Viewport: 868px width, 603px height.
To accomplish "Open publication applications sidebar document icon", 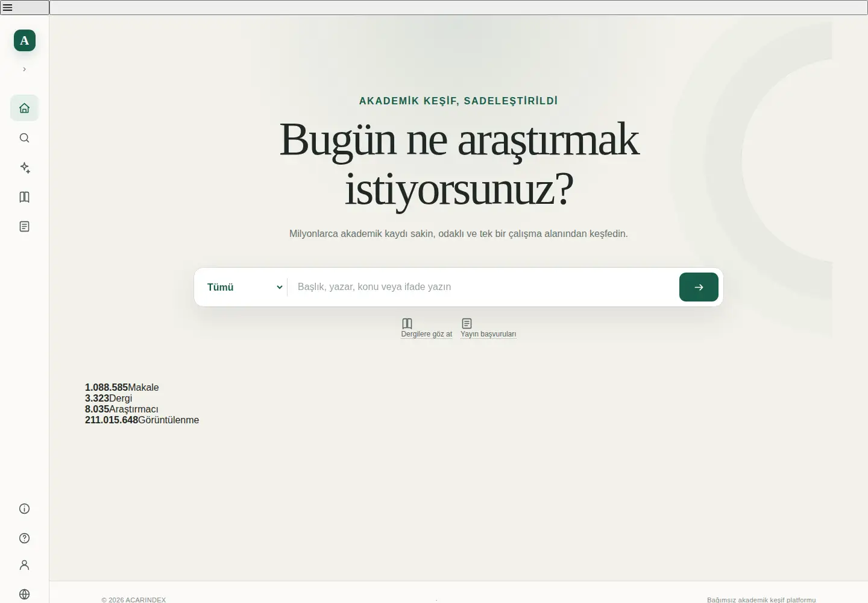I will pos(25,226).
